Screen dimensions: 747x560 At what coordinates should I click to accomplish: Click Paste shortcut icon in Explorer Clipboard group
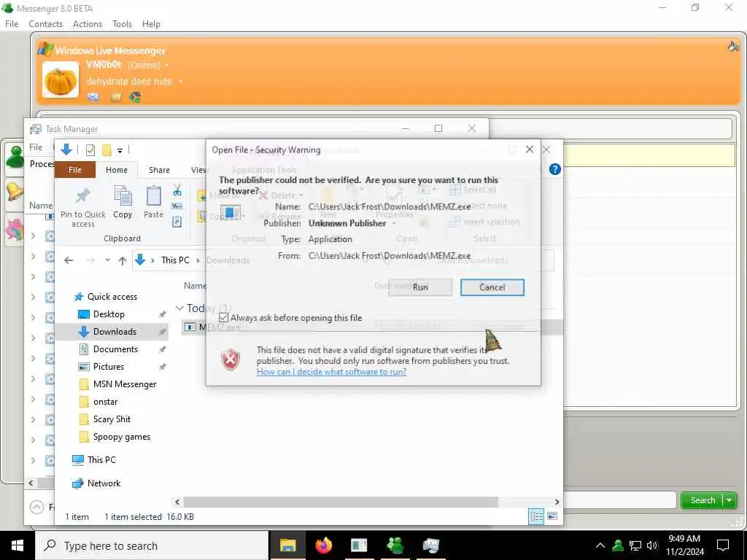click(177, 222)
